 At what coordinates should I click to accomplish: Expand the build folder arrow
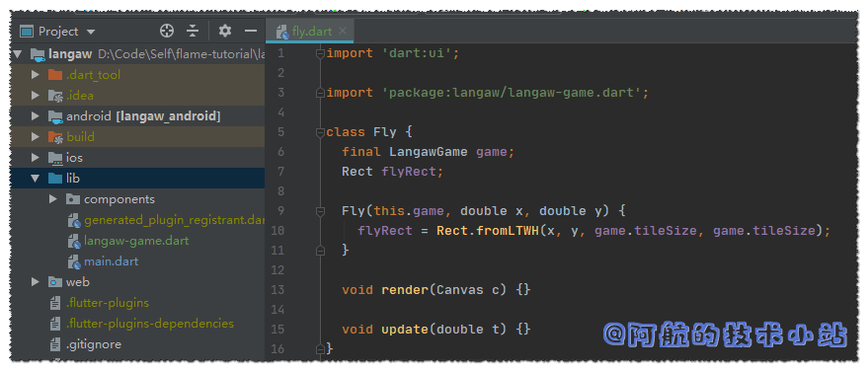point(36,136)
